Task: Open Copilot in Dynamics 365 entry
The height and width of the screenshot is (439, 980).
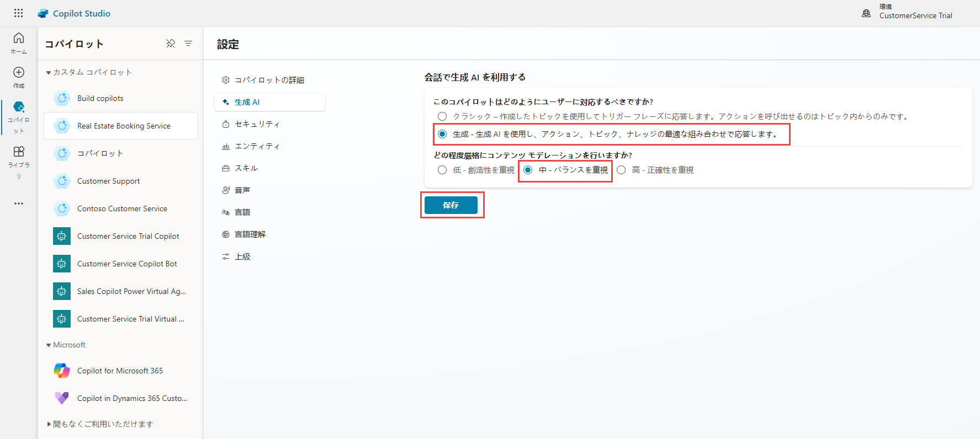Action: point(121,398)
